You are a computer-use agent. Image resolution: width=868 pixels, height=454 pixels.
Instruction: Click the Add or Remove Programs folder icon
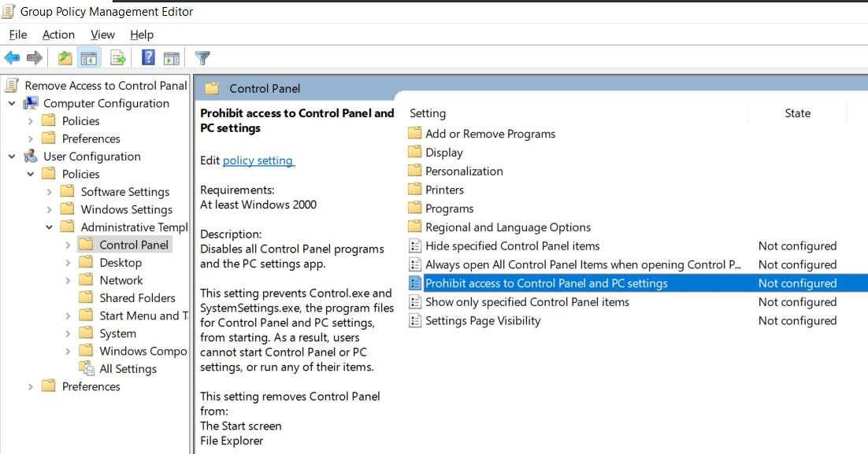pyautogui.click(x=414, y=133)
